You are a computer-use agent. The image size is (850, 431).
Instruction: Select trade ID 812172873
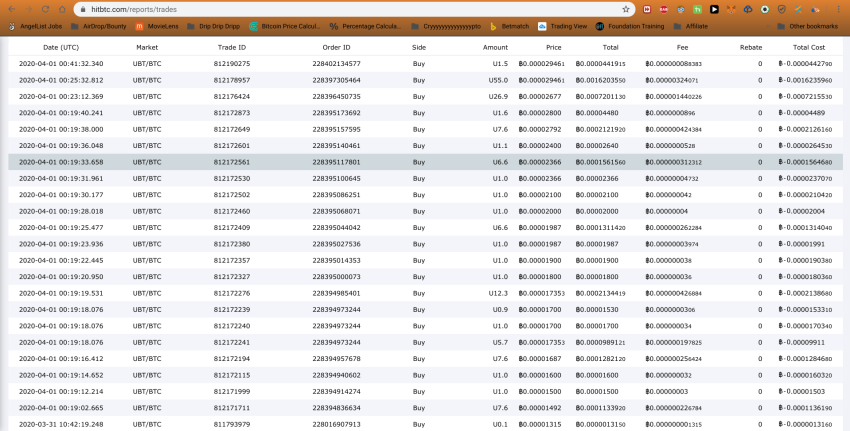[x=231, y=113]
